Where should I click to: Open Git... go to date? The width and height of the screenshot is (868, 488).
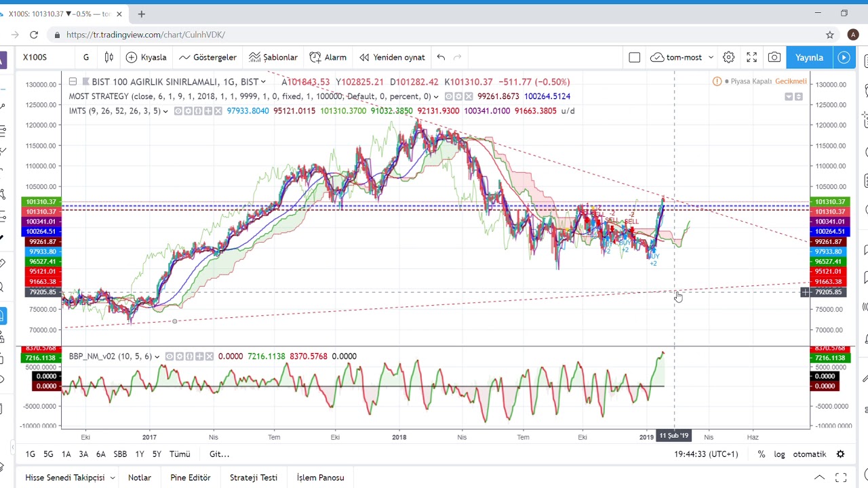click(x=219, y=454)
